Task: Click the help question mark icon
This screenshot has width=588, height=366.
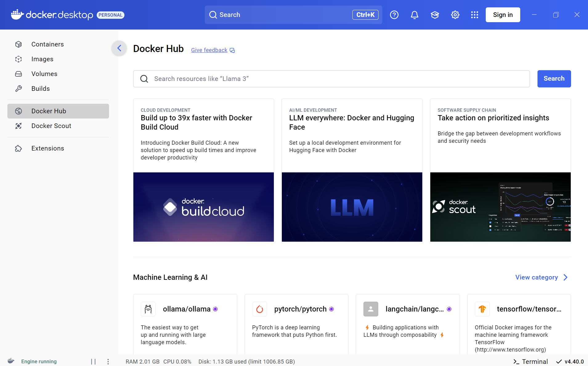Action: [394, 14]
